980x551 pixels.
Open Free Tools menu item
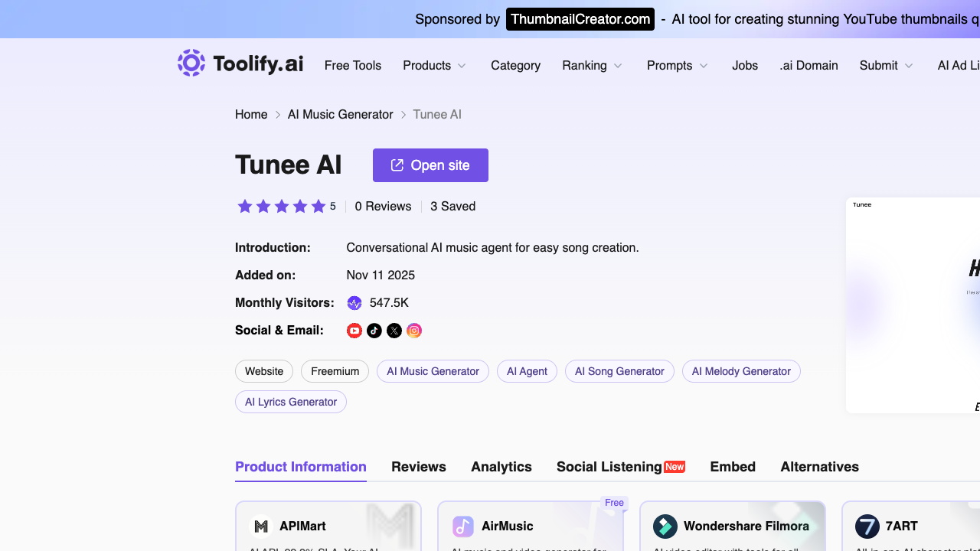(x=353, y=66)
